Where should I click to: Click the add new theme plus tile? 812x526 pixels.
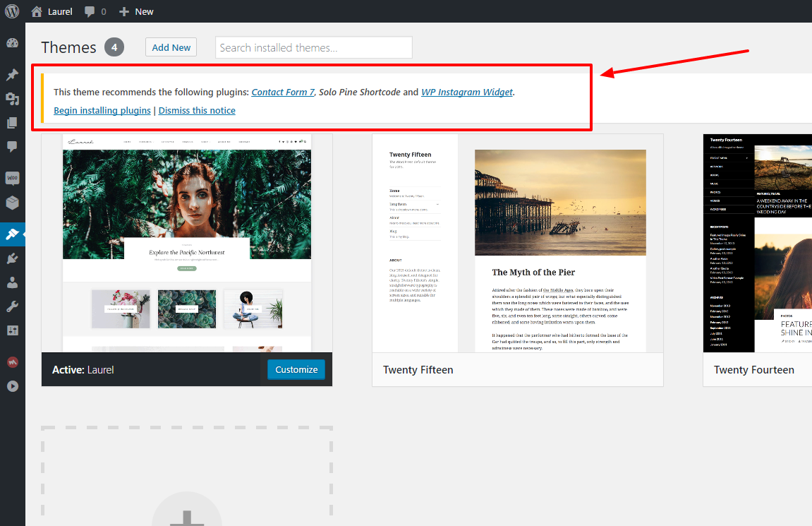point(187,477)
